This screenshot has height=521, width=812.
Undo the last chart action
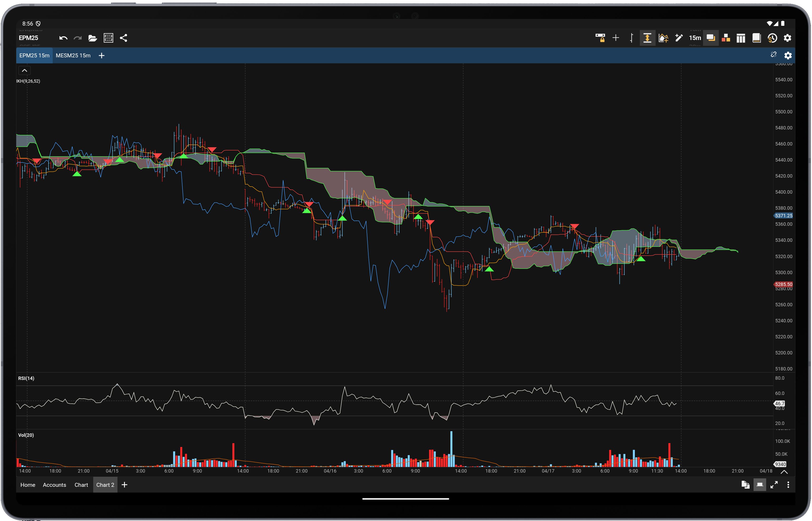pos(63,38)
